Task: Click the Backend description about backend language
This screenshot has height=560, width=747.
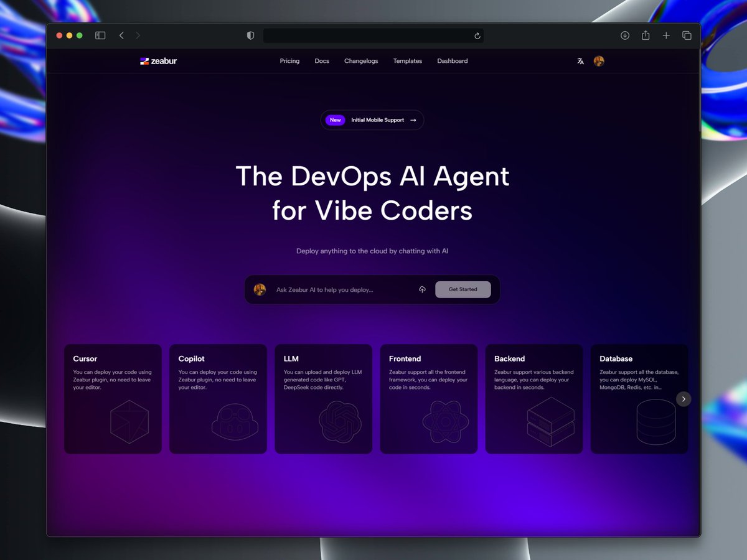Action: [x=534, y=380]
